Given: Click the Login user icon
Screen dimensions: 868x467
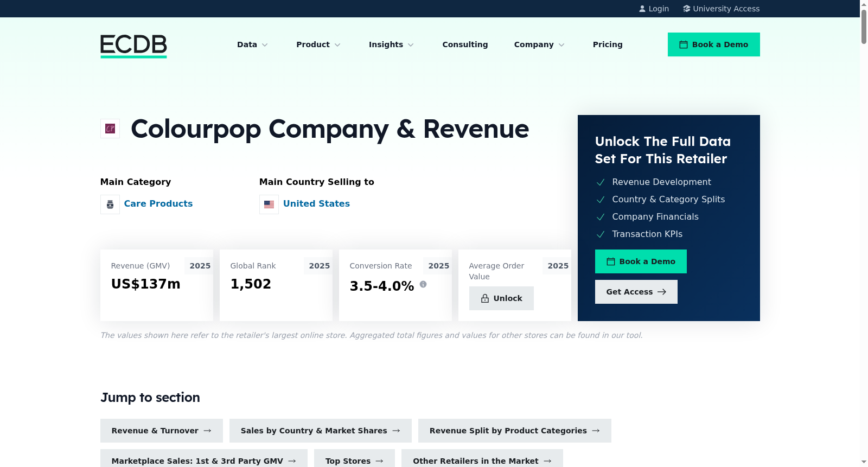Looking at the screenshot, I should coord(642,9).
